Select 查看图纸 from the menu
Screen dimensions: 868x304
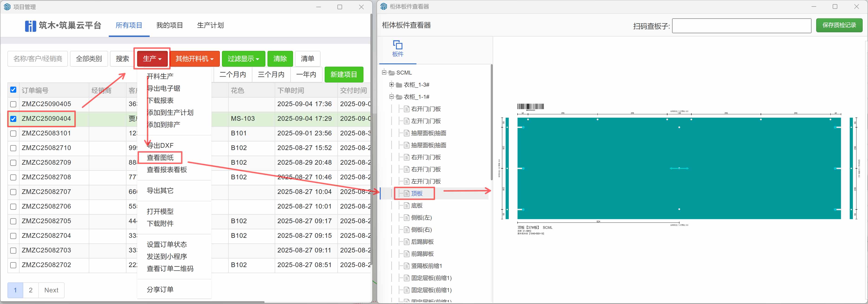pyautogui.click(x=160, y=157)
